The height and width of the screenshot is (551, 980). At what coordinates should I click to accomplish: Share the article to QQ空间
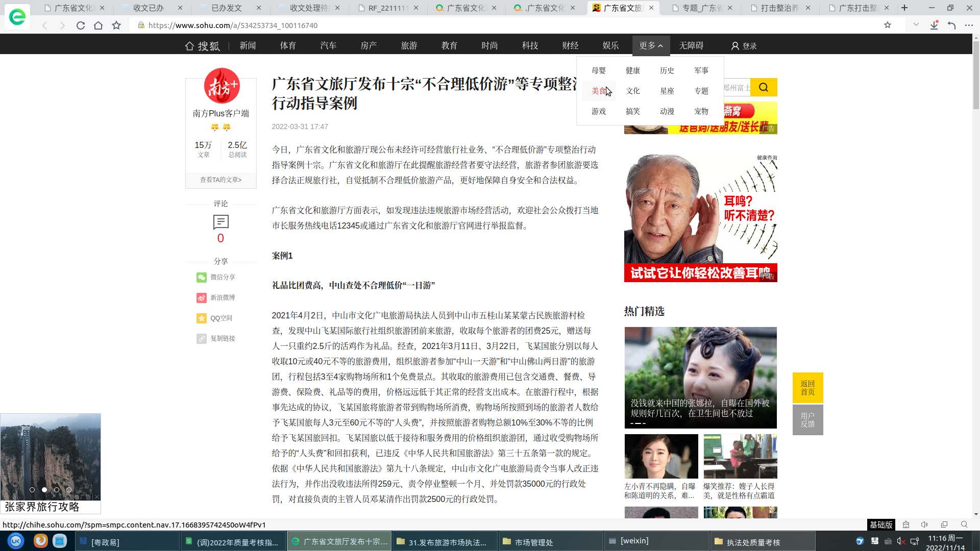coord(202,318)
